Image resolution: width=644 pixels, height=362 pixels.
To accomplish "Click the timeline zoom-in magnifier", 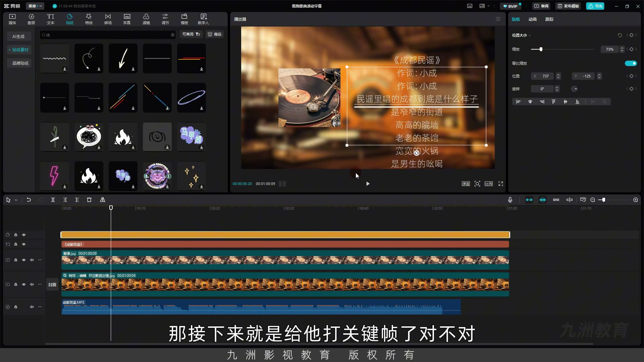I will click(636, 200).
